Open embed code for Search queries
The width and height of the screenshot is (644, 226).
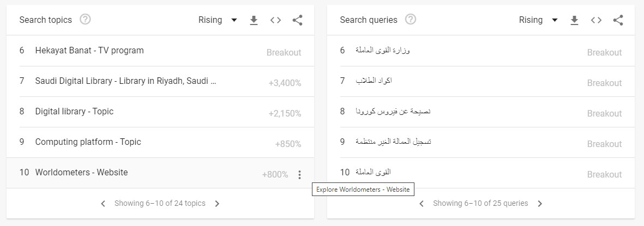[596, 20]
